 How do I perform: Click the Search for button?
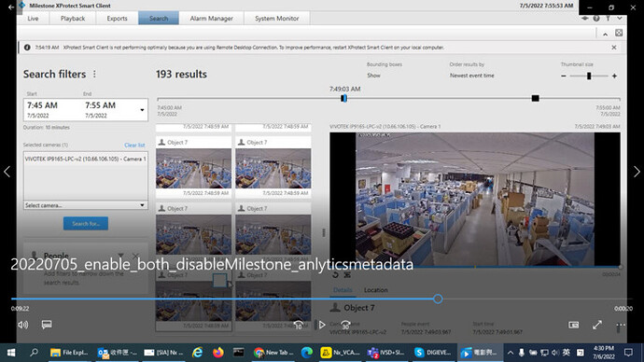pos(86,224)
